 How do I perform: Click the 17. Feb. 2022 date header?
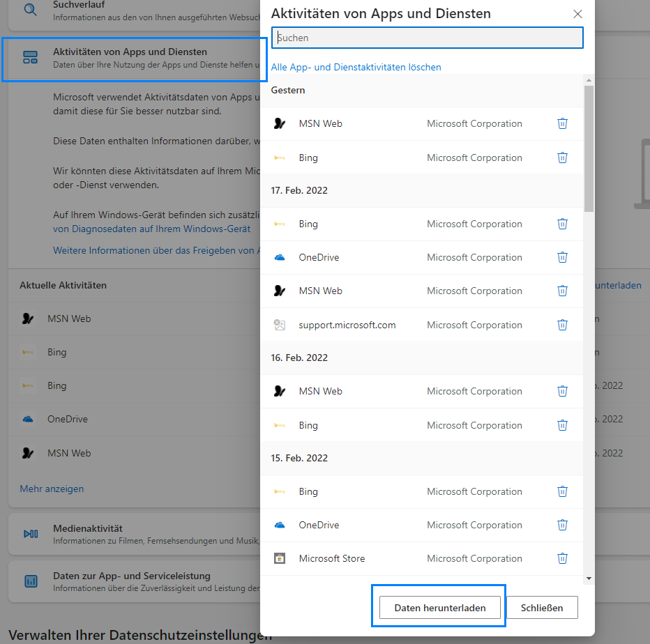tap(299, 190)
